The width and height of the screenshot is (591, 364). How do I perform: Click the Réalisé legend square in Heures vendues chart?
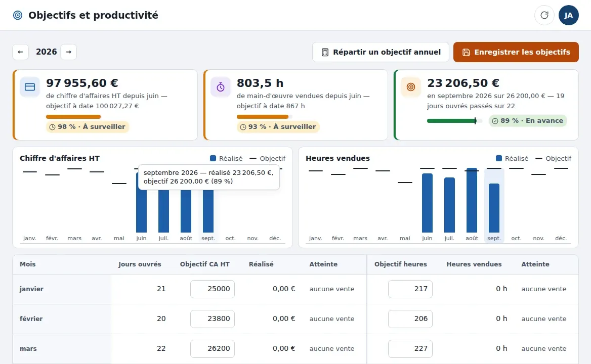pos(499,158)
